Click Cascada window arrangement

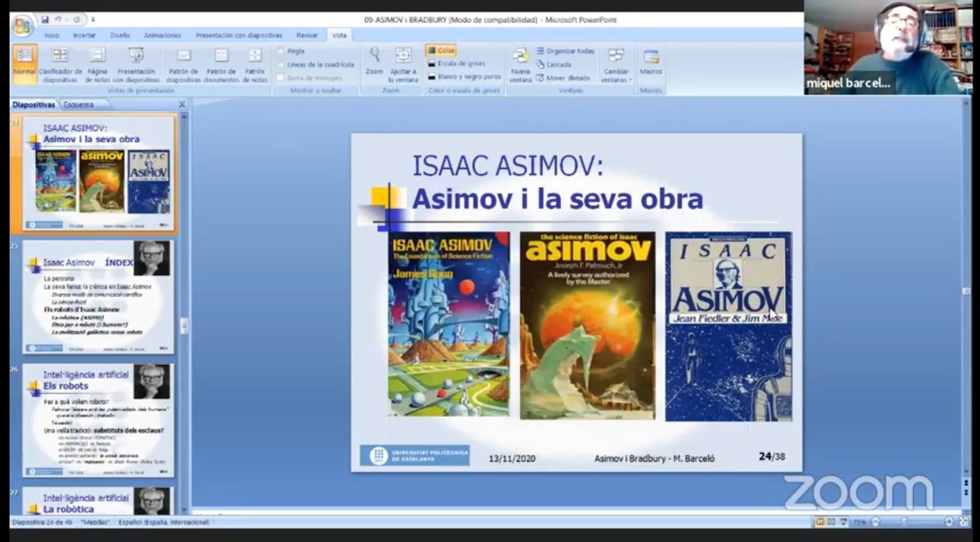(554, 64)
